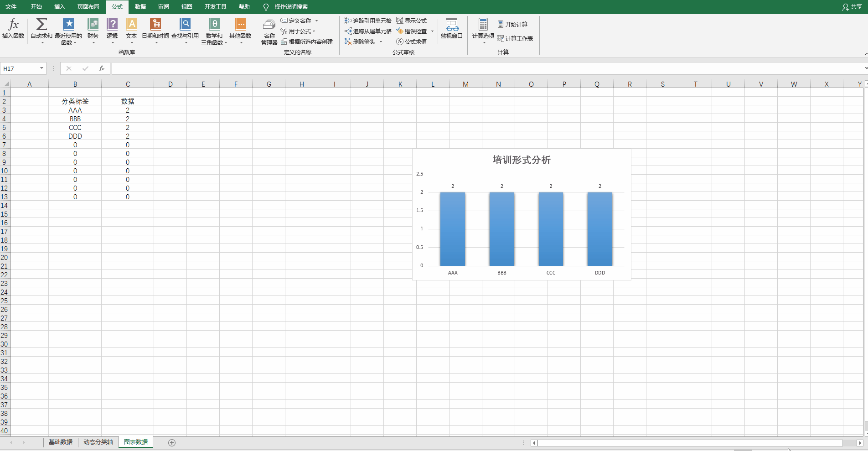Select cell C2 containing 数据
This screenshot has height=451, width=868.
pyautogui.click(x=128, y=101)
